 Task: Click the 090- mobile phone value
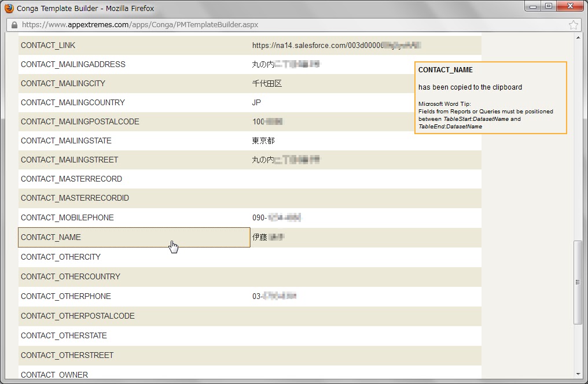point(277,217)
